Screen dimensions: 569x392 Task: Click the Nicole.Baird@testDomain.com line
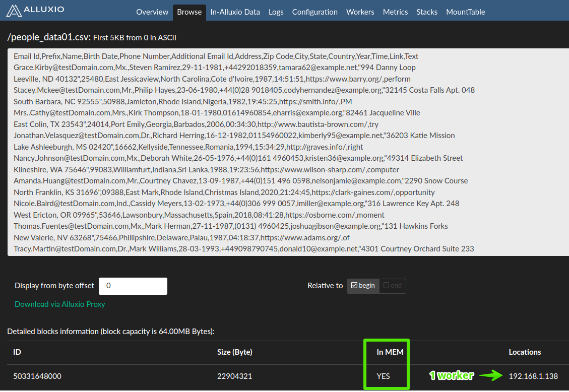coord(236,204)
